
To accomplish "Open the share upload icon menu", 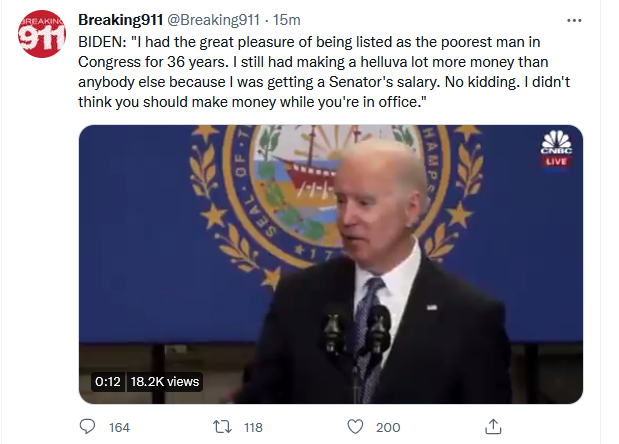I will (x=492, y=427).
